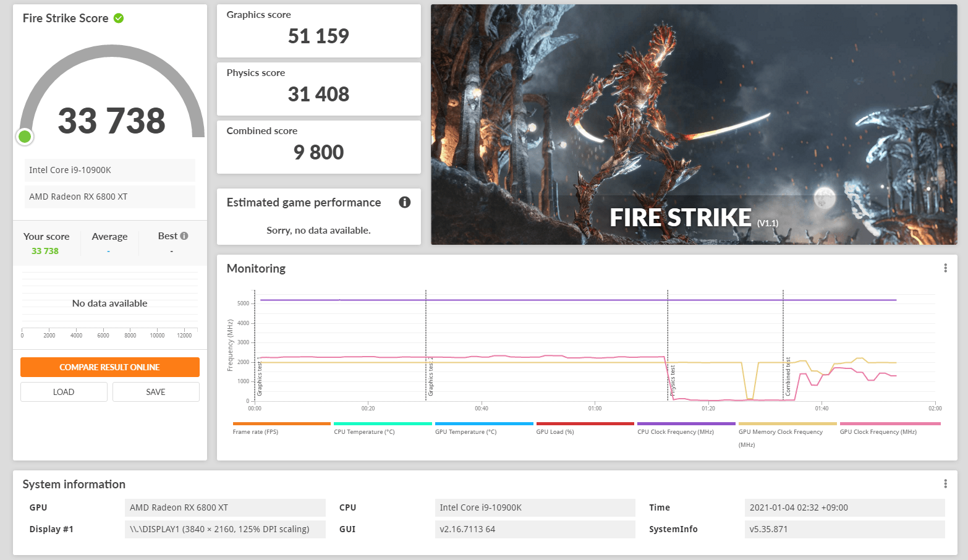
Task: Click the Time value 2021-01-04 02:32
Action: 844,507
